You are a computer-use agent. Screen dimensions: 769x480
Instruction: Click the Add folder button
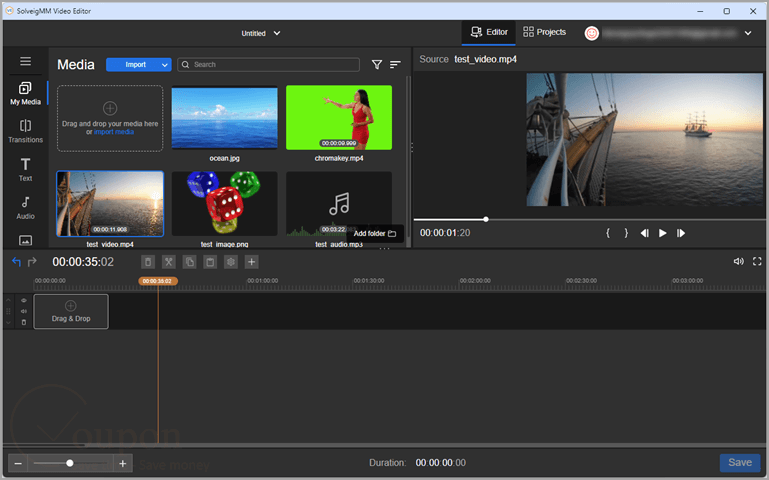375,233
